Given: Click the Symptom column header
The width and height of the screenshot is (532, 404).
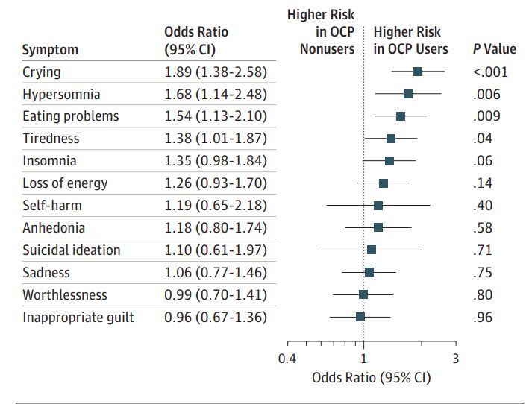Looking at the screenshot, I should click(x=50, y=50).
